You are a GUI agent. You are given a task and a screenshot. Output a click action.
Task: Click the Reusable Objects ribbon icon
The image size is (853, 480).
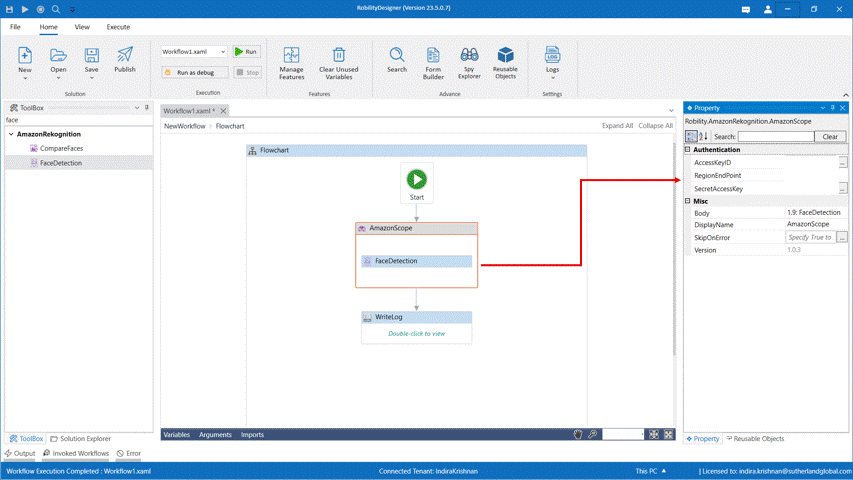505,61
